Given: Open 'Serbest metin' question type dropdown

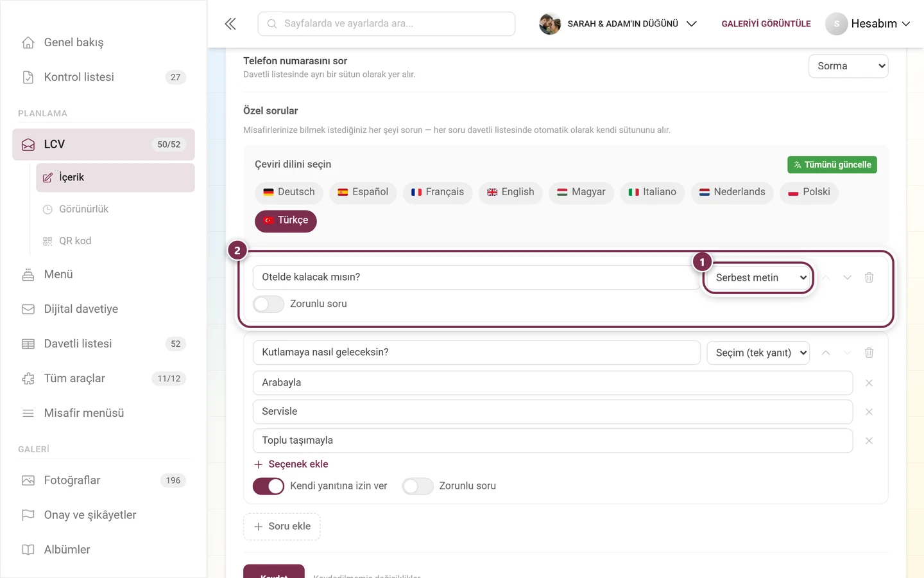Looking at the screenshot, I should click(x=758, y=277).
